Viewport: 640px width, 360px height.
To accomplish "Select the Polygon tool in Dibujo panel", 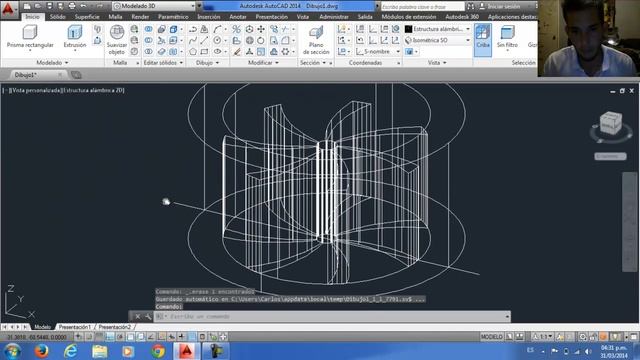I will 193,52.
